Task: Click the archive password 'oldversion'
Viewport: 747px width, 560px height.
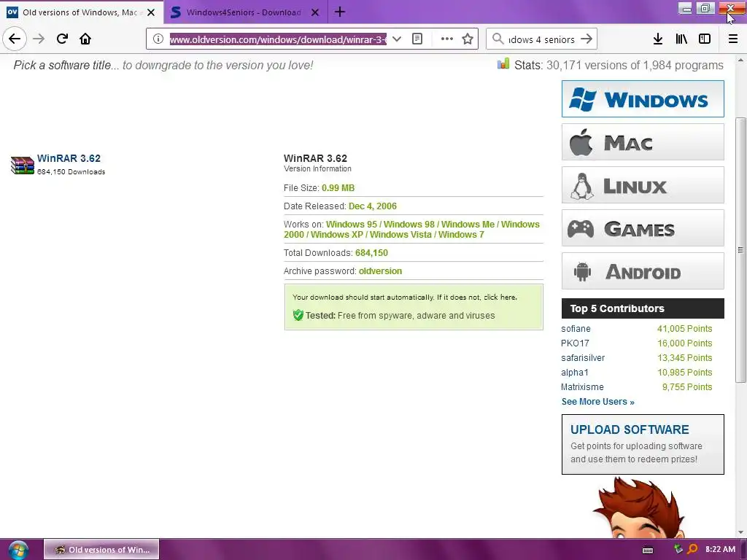Action: (x=380, y=271)
